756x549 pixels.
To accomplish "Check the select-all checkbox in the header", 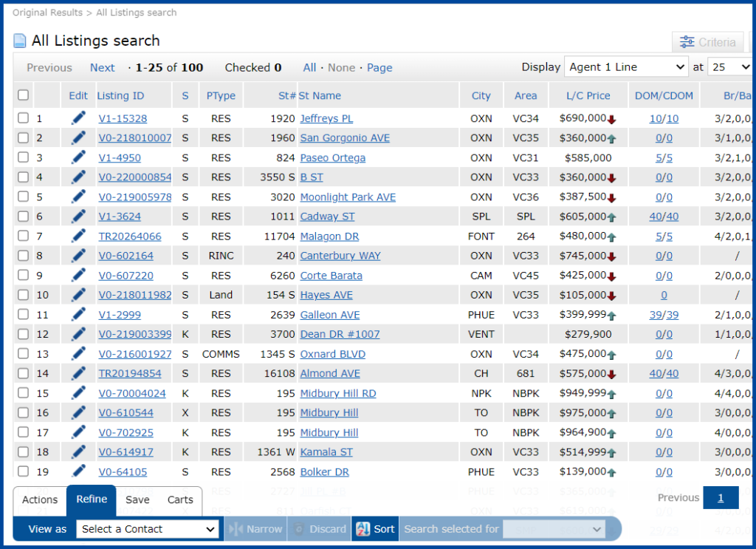I will pyautogui.click(x=23, y=95).
